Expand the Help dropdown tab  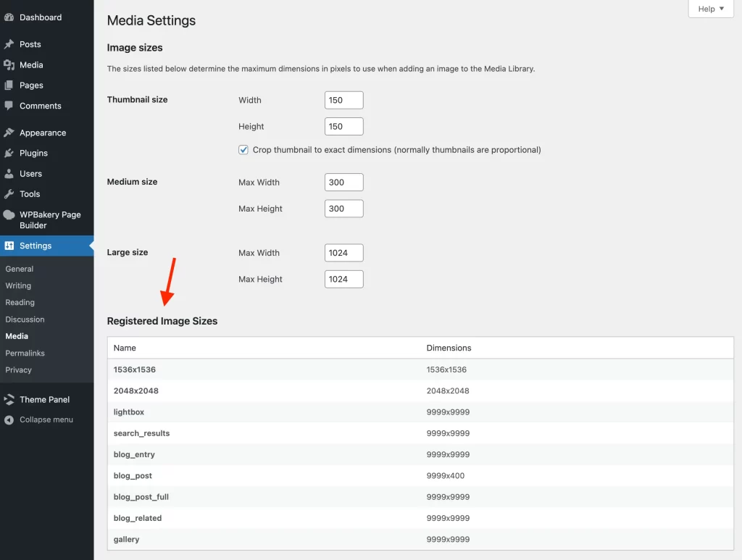point(710,9)
